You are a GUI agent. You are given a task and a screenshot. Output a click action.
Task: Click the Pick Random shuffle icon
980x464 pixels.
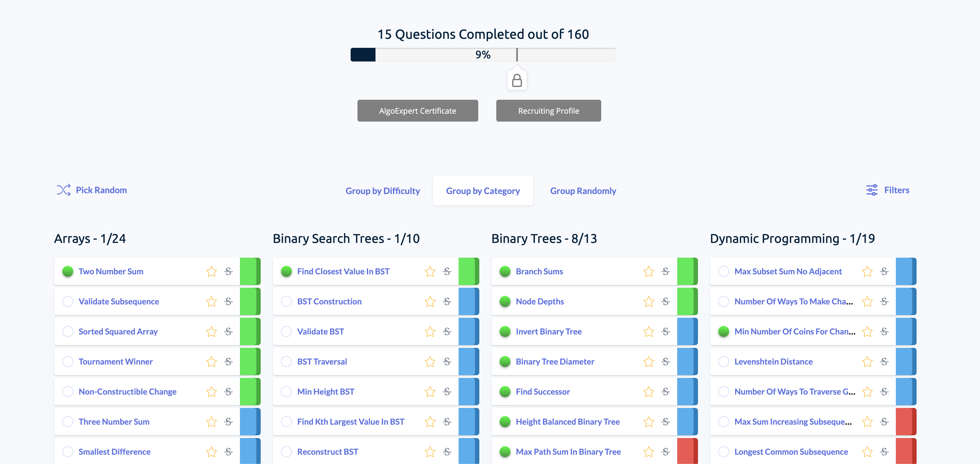click(63, 190)
